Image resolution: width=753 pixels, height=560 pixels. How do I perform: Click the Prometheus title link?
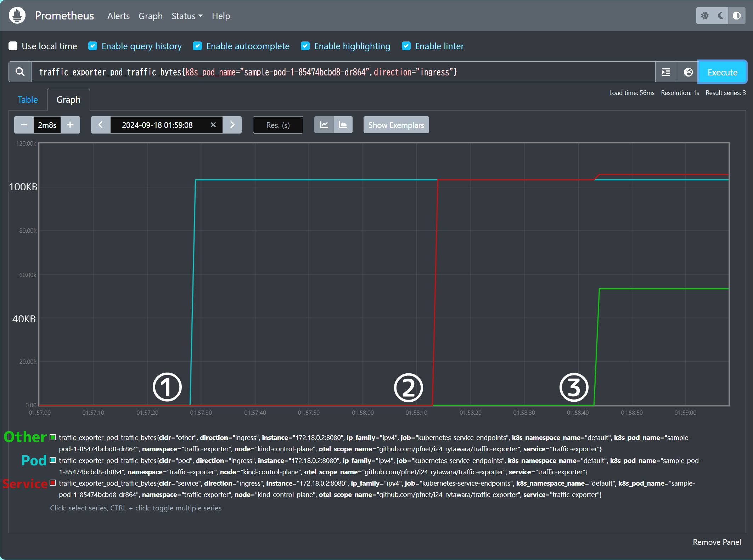click(64, 16)
